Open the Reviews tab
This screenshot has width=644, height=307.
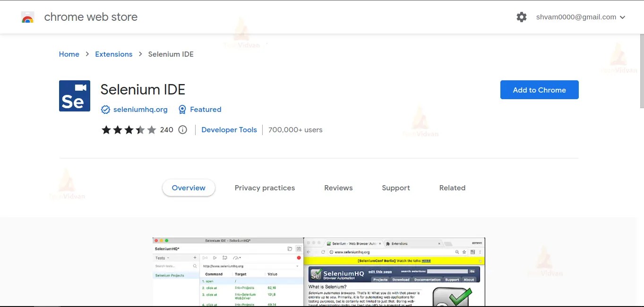tap(338, 188)
